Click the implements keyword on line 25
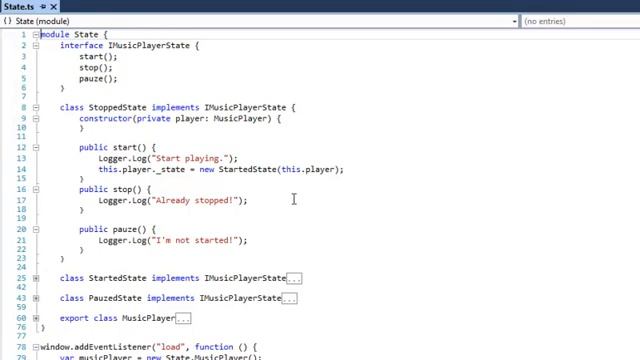The height and width of the screenshot is (360, 640). click(175, 278)
